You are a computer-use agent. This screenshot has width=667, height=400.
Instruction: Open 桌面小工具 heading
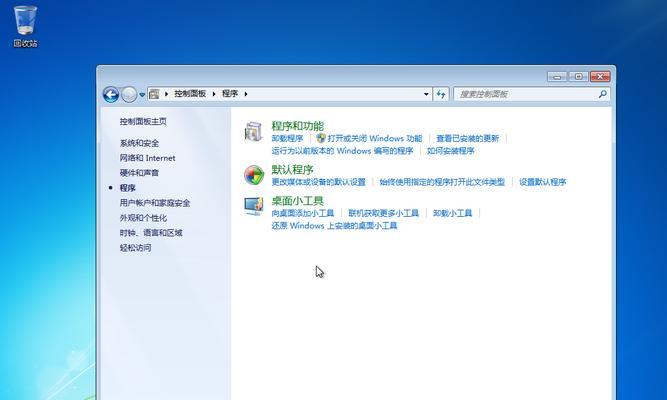tap(297, 201)
